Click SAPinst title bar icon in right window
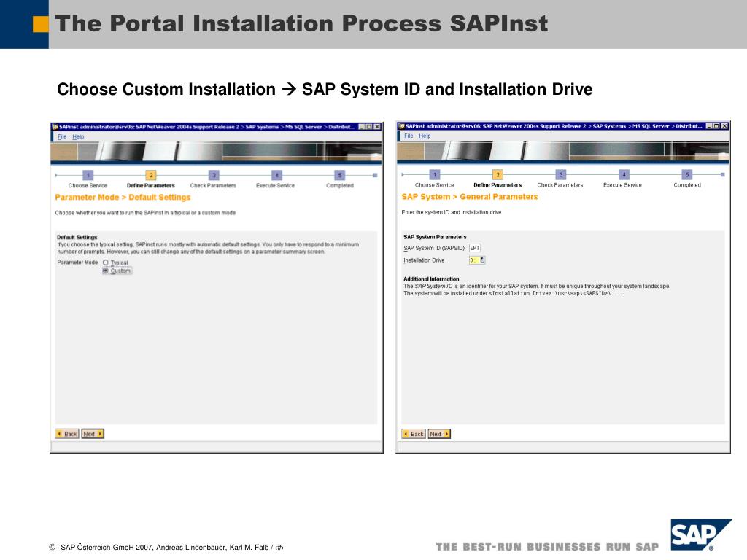The width and height of the screenshot is (747, 560). point(402,126)
